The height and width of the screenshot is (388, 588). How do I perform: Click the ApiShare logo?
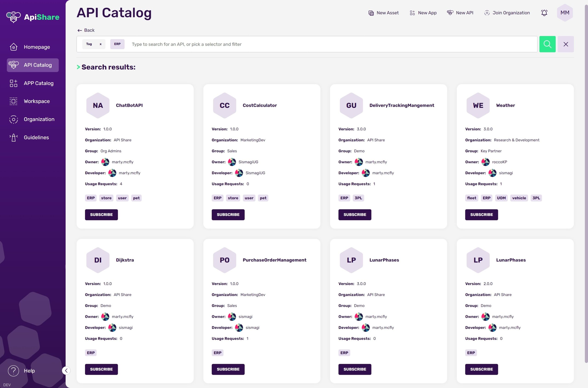(x=33, y=17)
